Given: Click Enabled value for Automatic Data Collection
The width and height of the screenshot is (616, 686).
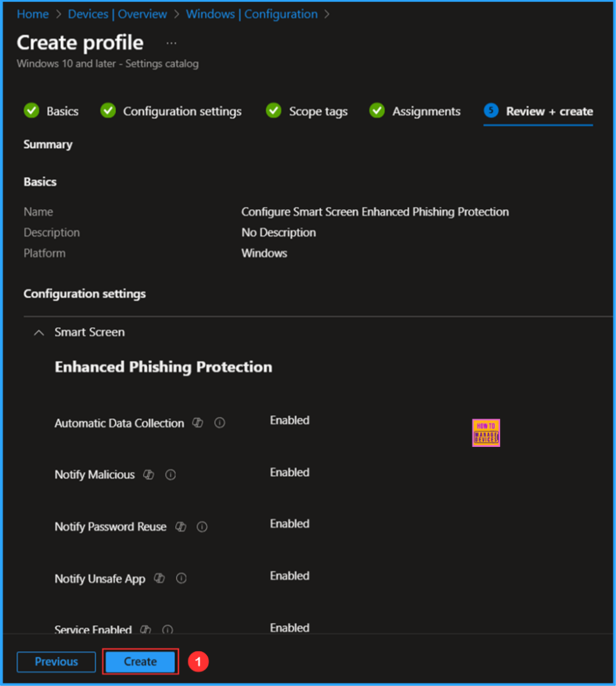Looking at the screenshot, I should (x=290, y=421).
